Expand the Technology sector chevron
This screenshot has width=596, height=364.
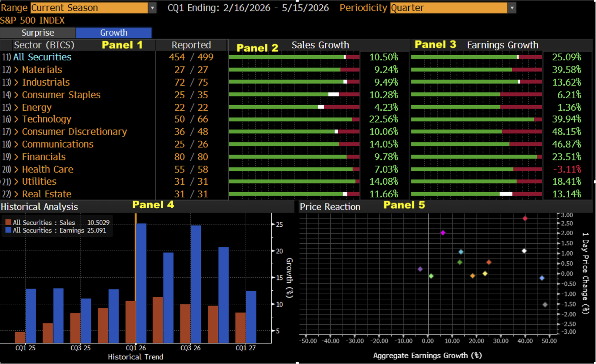16,119
